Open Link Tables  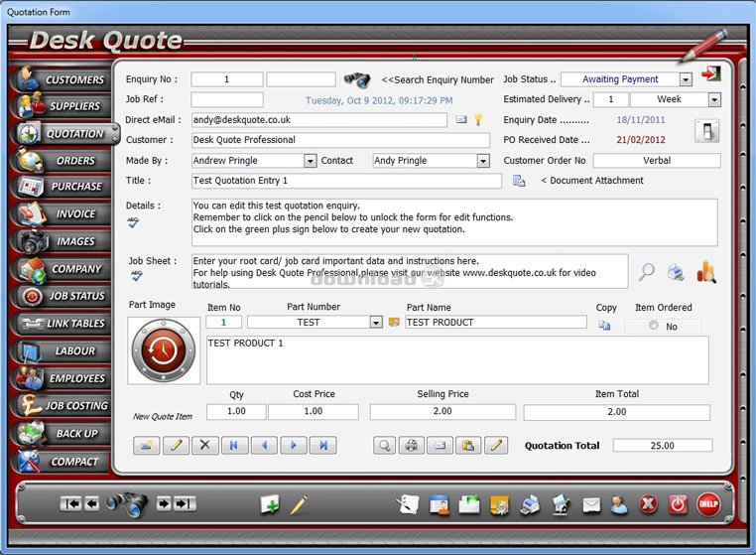coord(61,324)
